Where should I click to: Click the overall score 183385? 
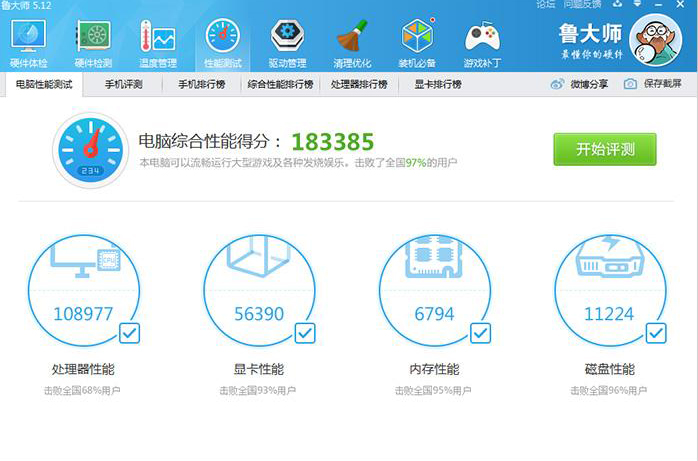333,142
